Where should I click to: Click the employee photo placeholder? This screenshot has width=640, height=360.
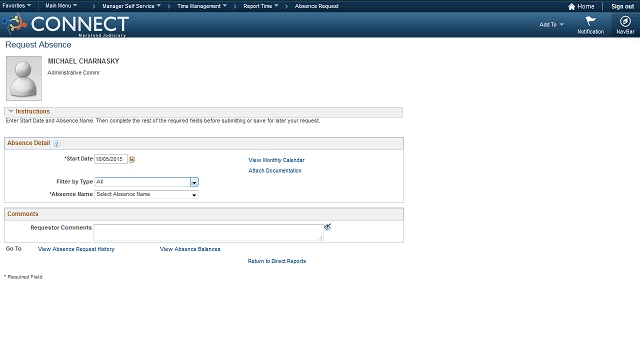pos(24,78)
